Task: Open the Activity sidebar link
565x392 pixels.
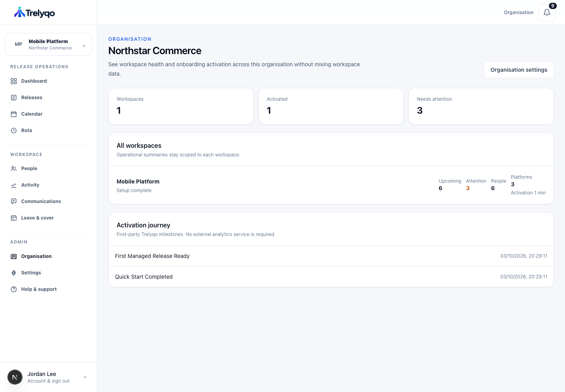Action: (x=48, y=185)
